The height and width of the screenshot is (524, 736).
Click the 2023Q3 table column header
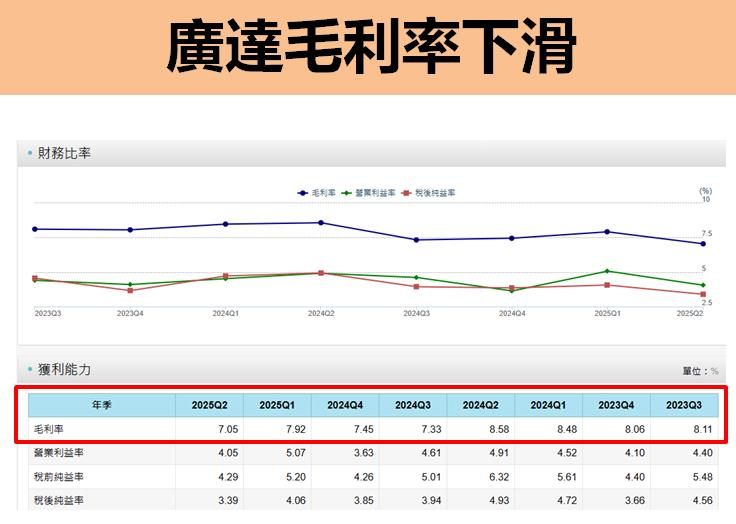[x=684, y=405]
